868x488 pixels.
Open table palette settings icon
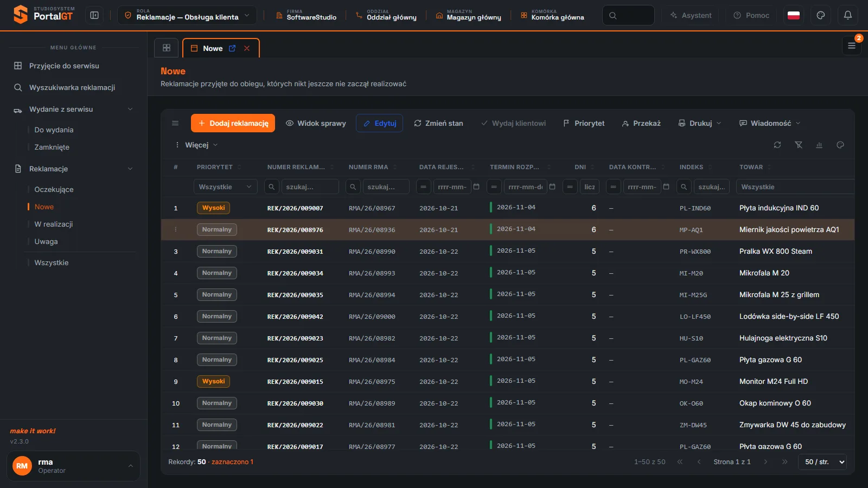pyautogui.click(x=840, y=145)
